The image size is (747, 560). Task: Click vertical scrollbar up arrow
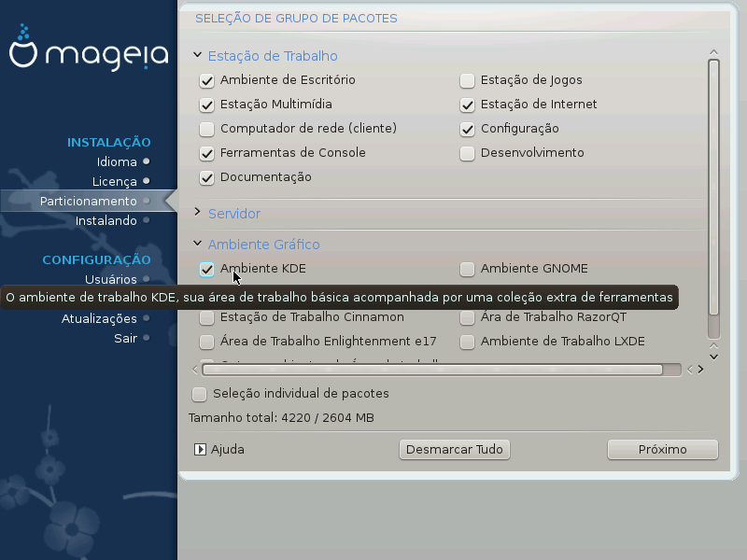point(713,52)
